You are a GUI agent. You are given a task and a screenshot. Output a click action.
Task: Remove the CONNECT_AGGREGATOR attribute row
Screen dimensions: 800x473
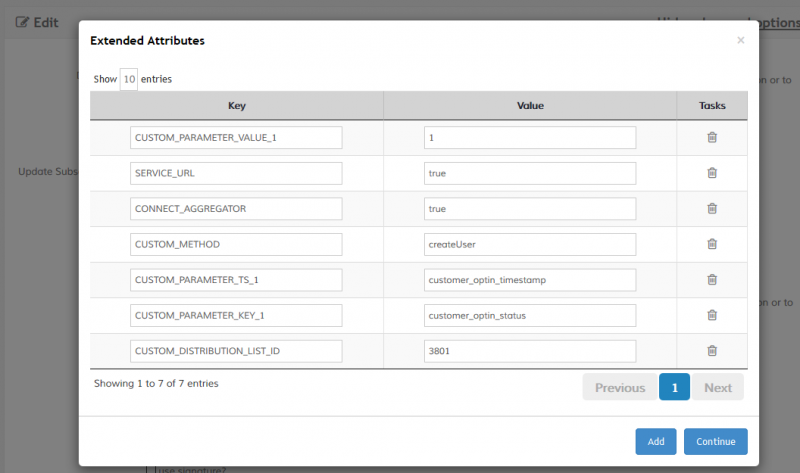tap(712, 209)
